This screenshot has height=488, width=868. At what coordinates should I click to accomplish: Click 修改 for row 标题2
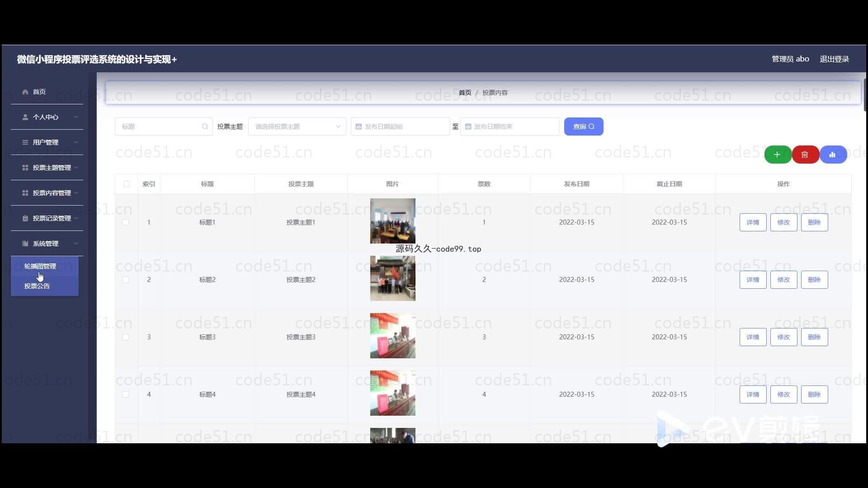point(783,280)
